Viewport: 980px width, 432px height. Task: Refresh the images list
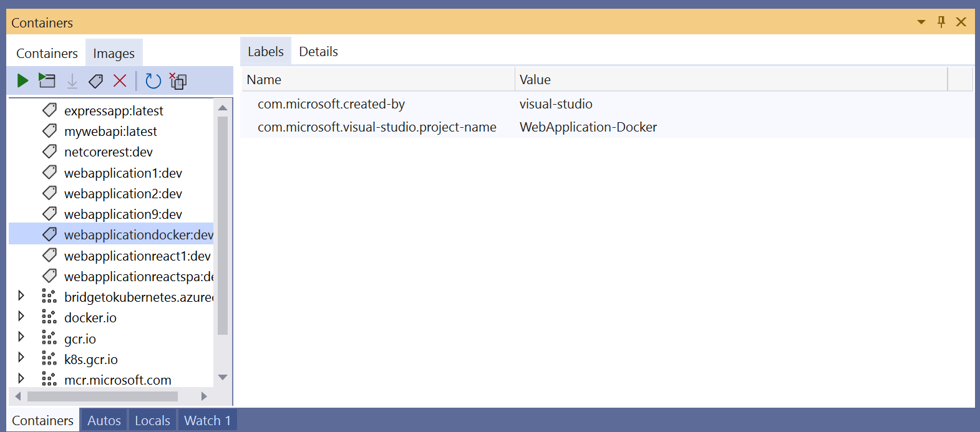coord(153,81)
